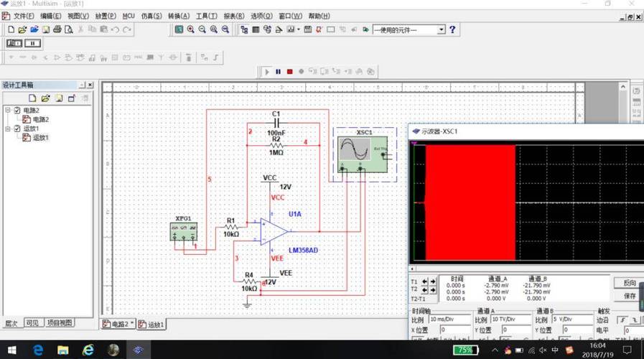
Task: Open the 工具(T) menu
Action: coord(207,16)
